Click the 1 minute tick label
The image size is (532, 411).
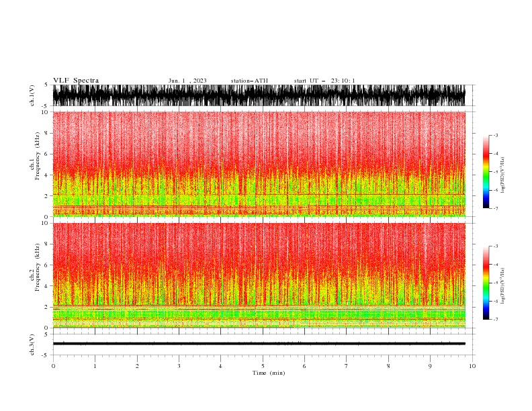point(95,366)
